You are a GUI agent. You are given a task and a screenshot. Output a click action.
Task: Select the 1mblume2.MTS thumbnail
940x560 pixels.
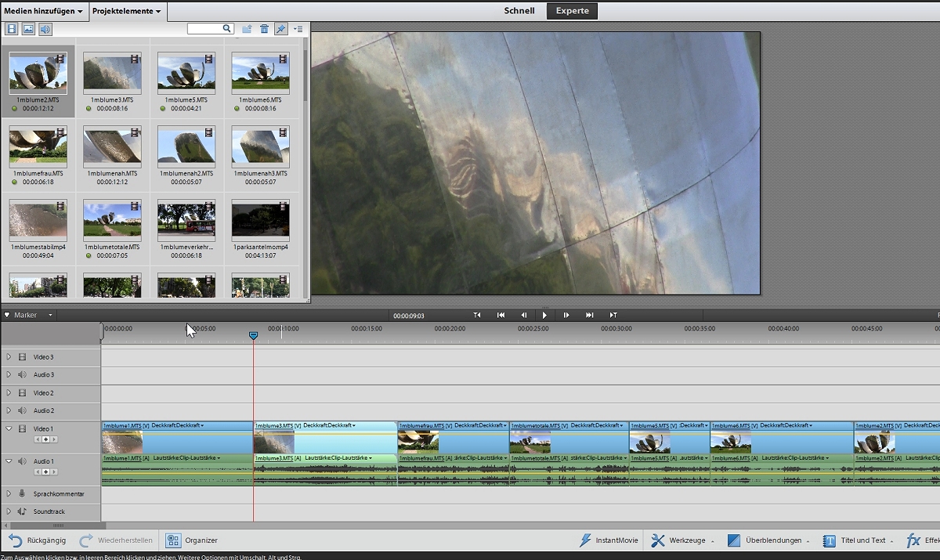tap(38, 73)
